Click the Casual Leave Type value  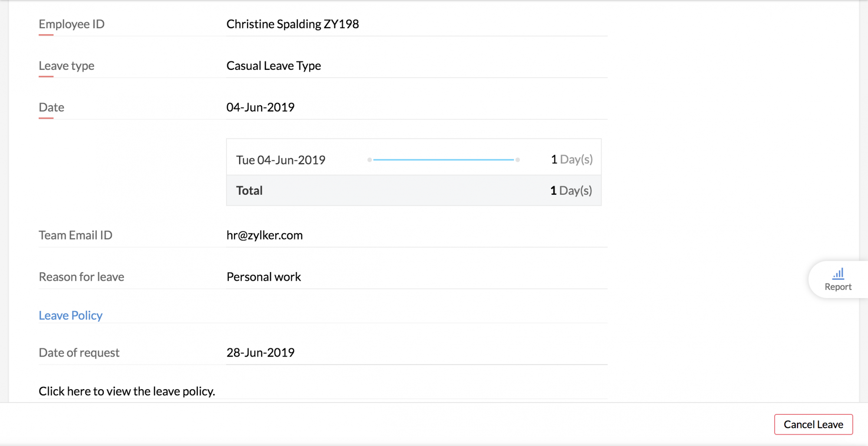273,66
